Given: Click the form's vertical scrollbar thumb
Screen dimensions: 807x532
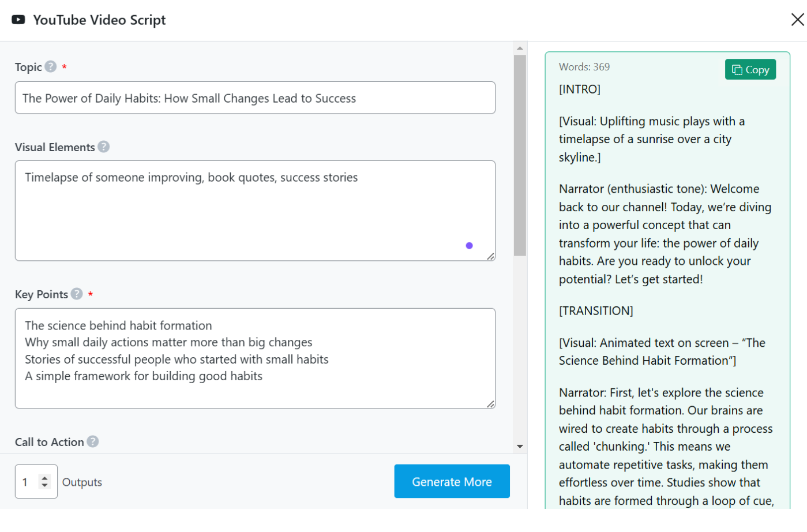Looking at the screenshot, I should click(520, 155).
